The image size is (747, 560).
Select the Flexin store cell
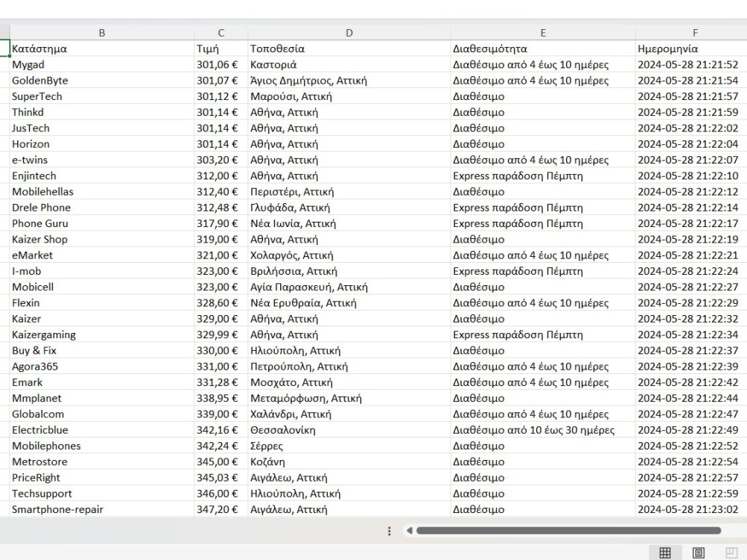point(102,303)
